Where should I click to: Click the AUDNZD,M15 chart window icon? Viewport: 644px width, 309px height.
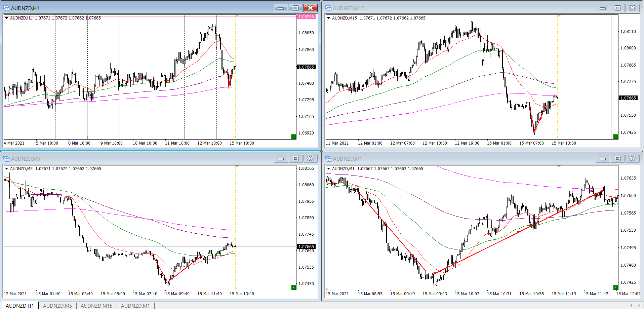328,8
